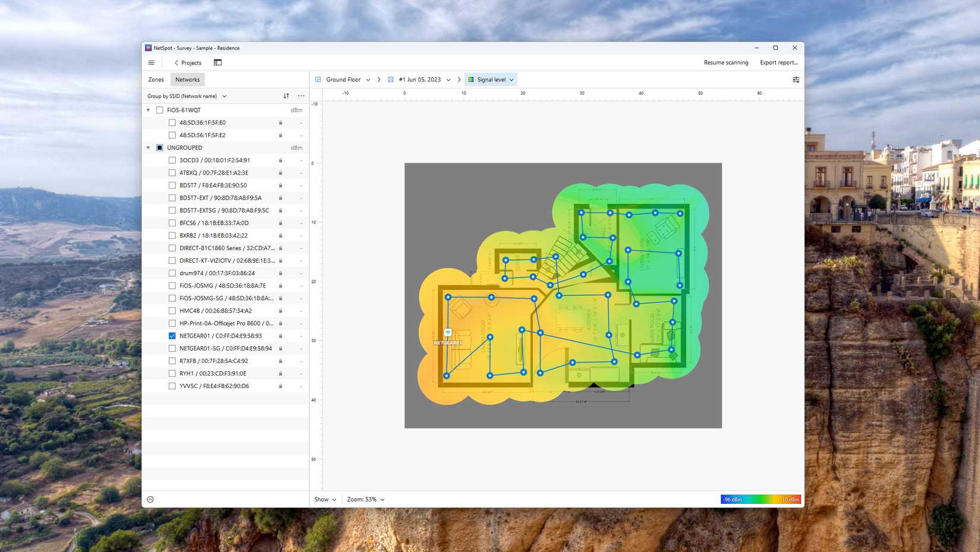Check the FiOS-61WQT group checkbox
Image resolution: width=980 pixels, height=552 pixels.
click(x=160, y=110)
